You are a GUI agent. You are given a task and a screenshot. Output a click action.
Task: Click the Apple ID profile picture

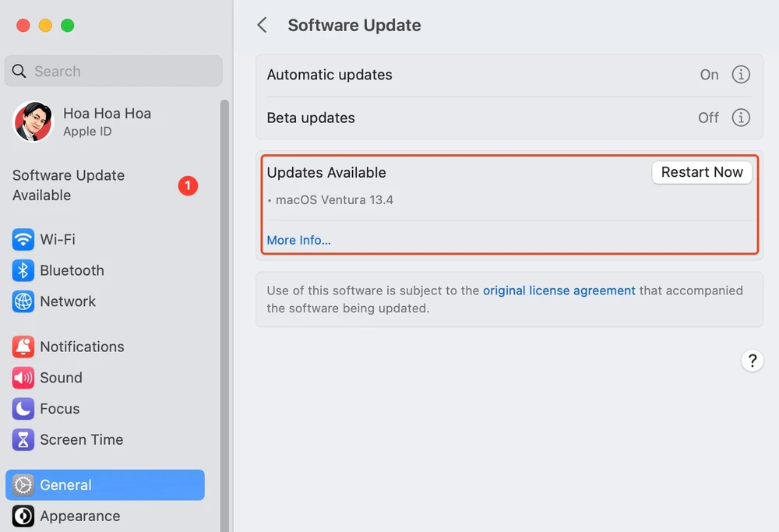[x=33, y=122]
